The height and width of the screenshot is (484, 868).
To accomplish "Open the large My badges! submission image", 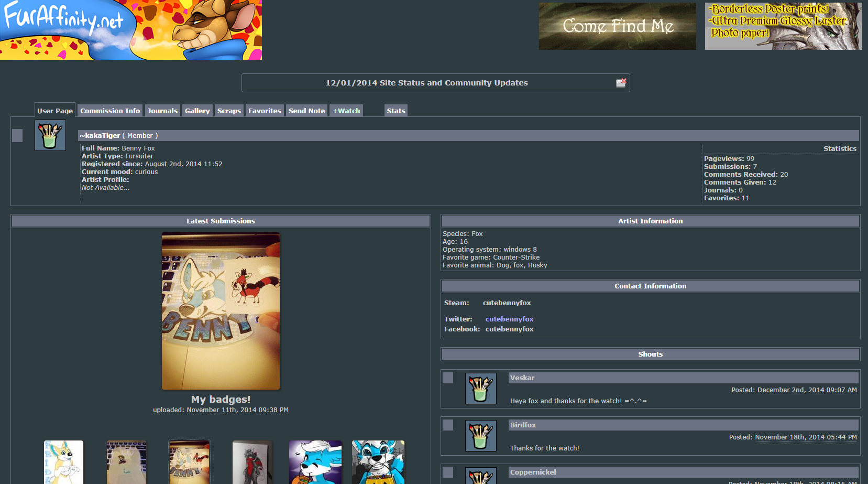I will pos(221,311).
